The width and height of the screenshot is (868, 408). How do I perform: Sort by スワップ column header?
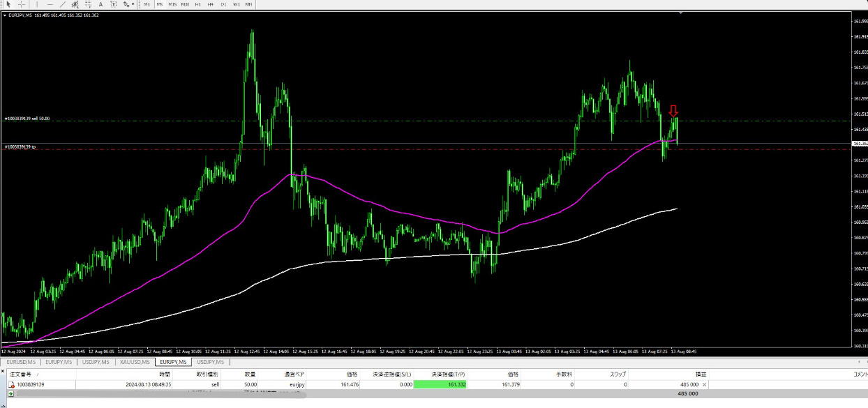[x=618, y=375]
